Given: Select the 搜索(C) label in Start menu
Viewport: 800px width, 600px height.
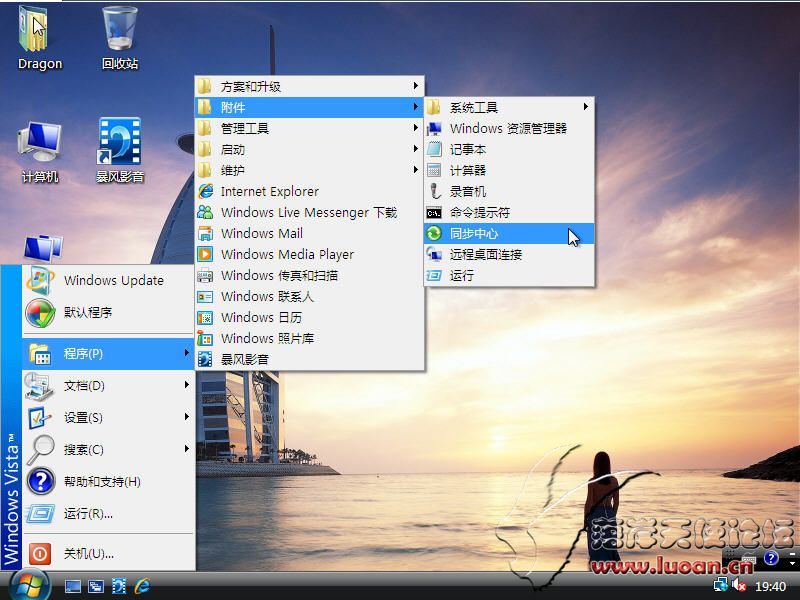Looking at the screenshot, I should (84, 449).
